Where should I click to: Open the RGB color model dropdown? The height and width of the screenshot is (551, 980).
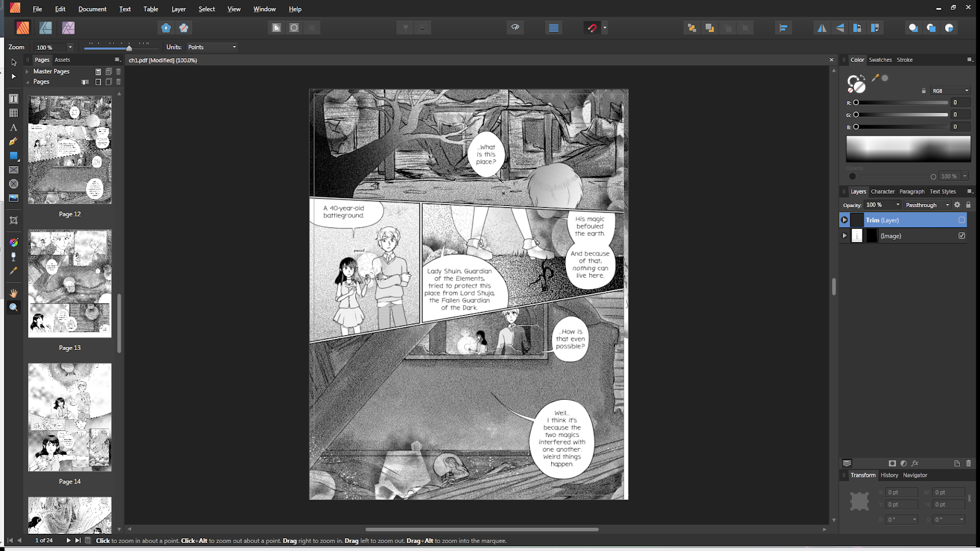[950, 91]
